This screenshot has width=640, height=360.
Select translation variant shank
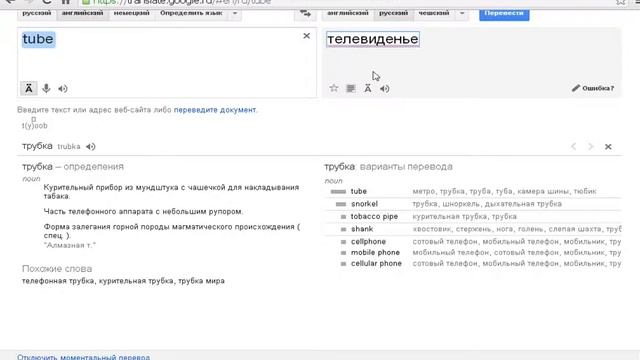(x=362, y=229)
